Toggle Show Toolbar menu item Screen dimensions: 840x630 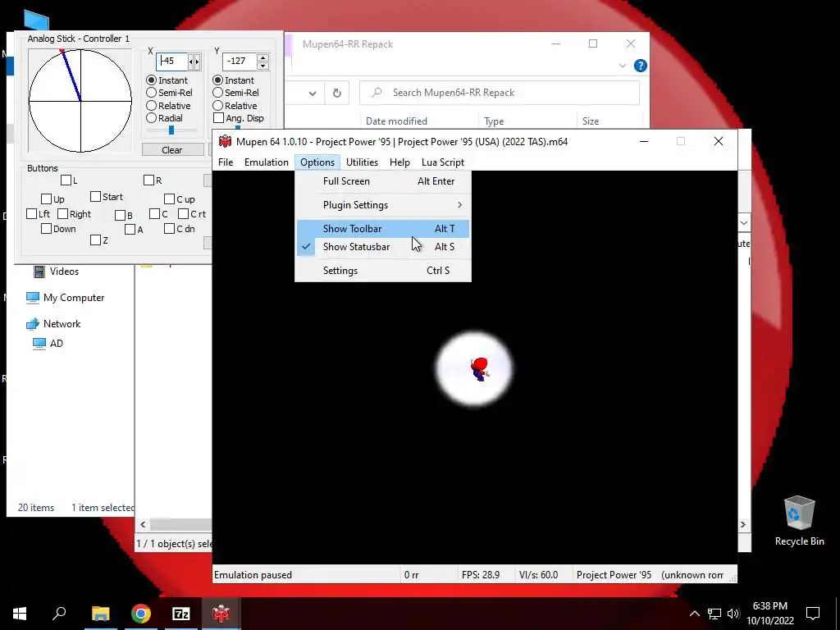[383, 228]
